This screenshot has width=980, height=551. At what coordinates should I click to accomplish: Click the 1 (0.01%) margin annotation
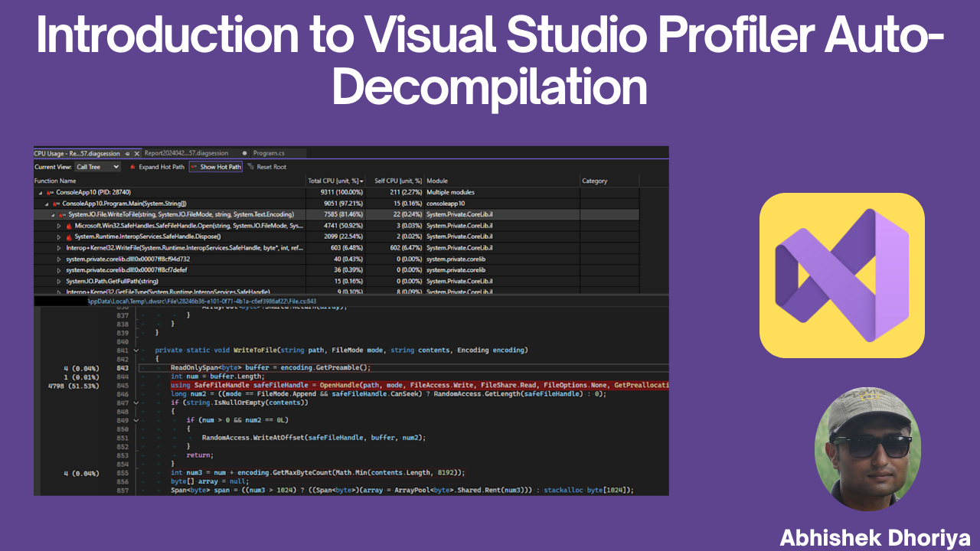pyautogui.click(x=81, y=377)
